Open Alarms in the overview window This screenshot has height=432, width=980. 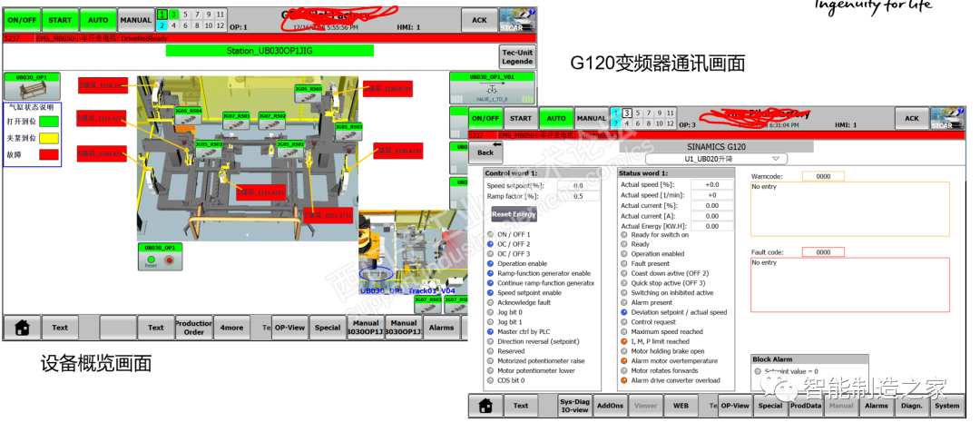(x=441, y=328)
